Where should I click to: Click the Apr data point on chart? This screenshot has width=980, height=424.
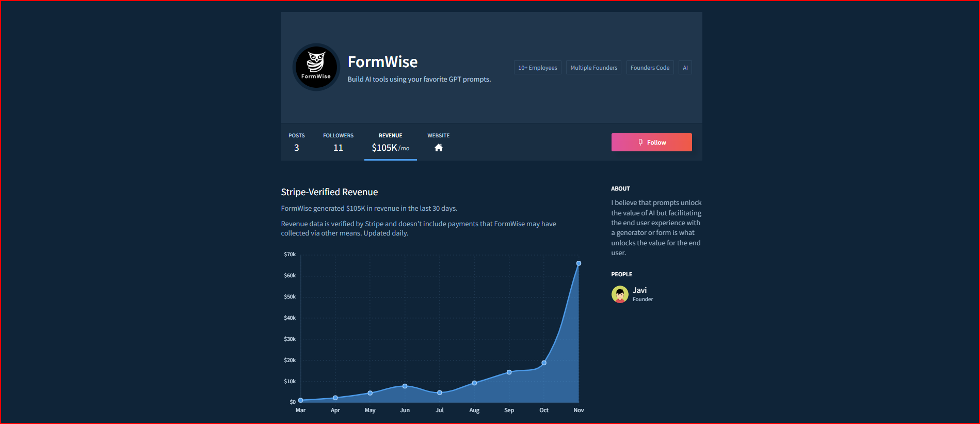pyautogui.click(x=335, y=398)
